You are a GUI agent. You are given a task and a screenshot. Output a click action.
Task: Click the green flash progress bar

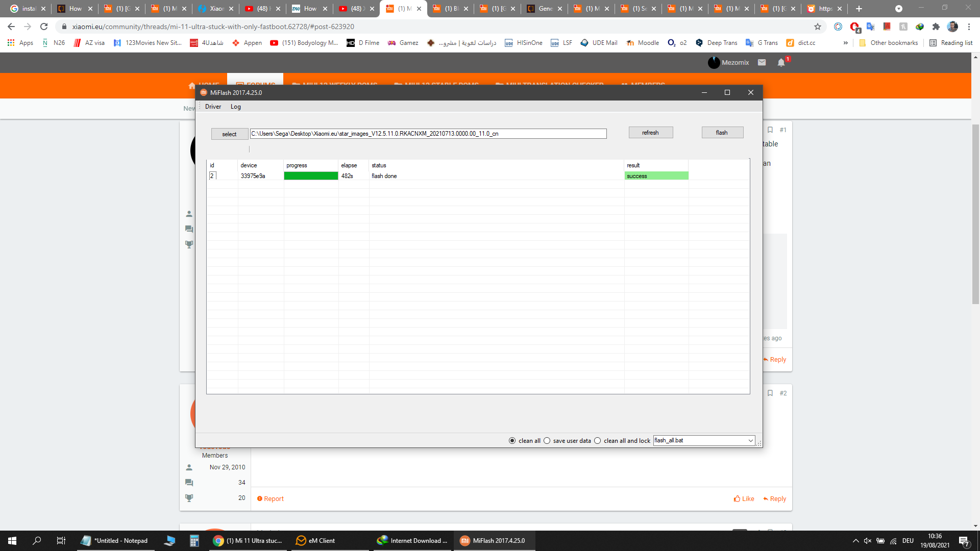click(311, 176)
